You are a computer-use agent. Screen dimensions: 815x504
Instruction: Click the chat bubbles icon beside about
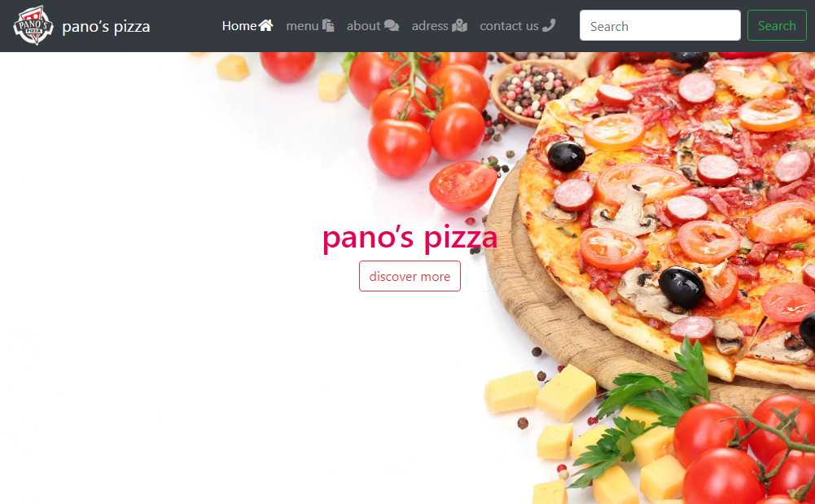tap(392, 25)
